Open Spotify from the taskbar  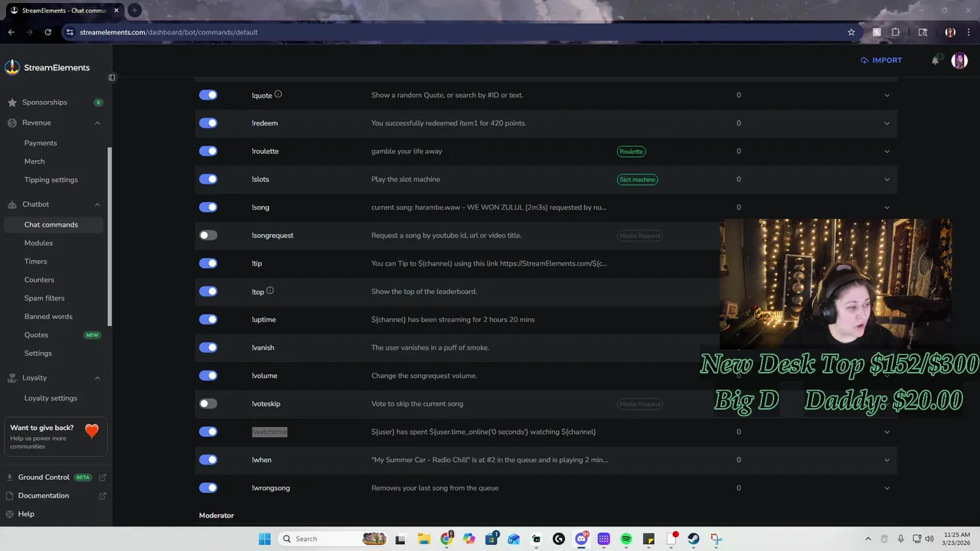point(626,539)
